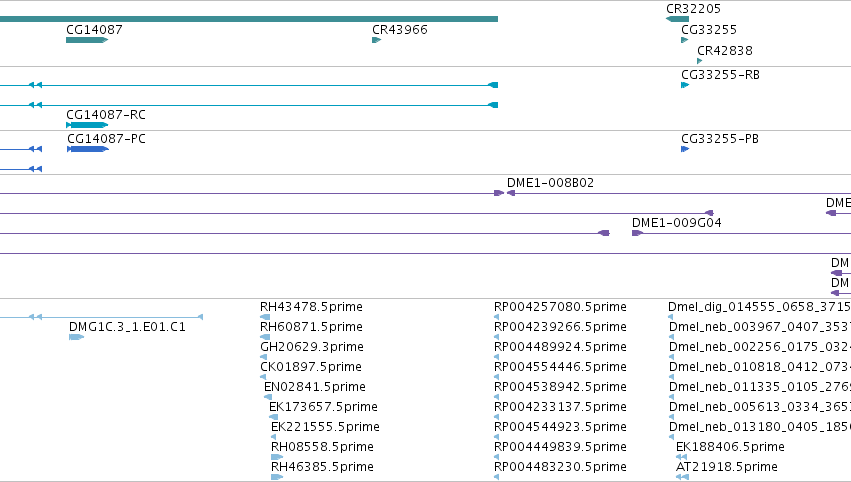This screenshot has height=482, width=851.
Task: Select the Dmel_neb_003967_0407 label
Action: [760, 327]
